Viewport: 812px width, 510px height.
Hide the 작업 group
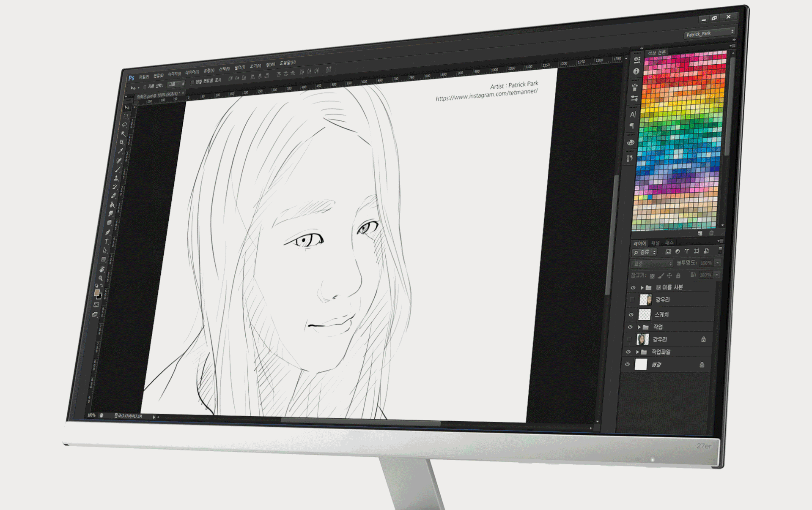pyautogui.click(x=630, y=327)
